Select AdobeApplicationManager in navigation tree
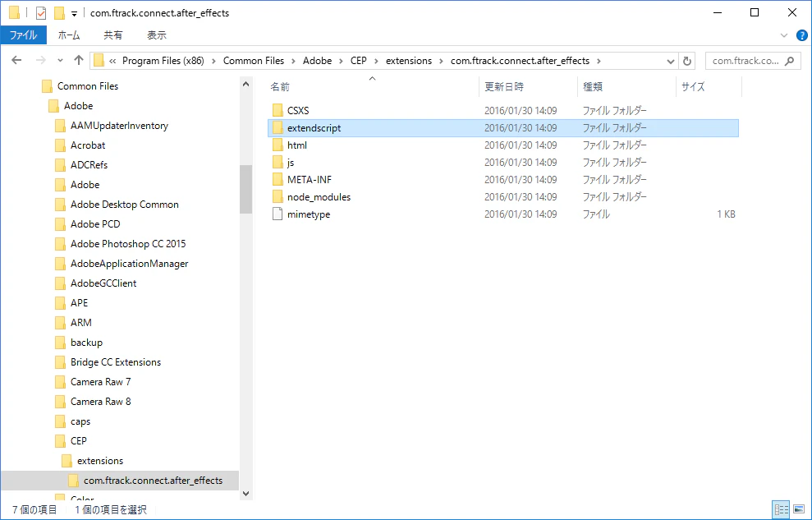The image size is (812, 520). click(130, 264)
